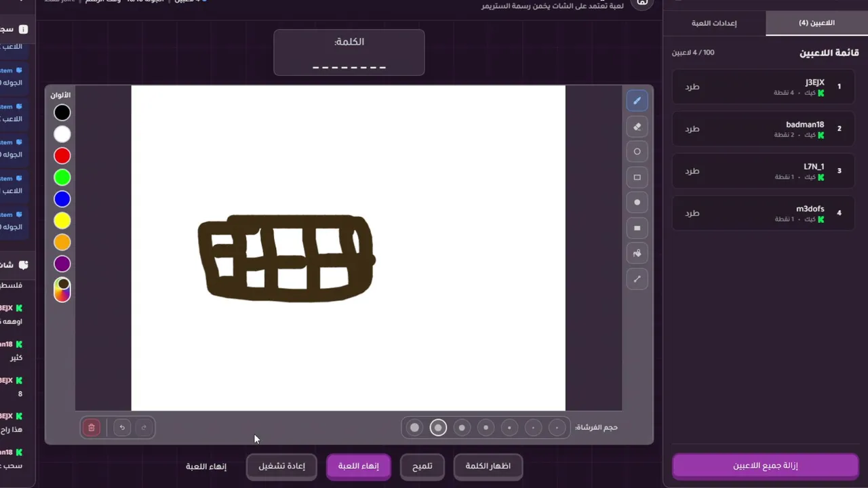Click the Kick logo under L7N_1

point(821,177)
